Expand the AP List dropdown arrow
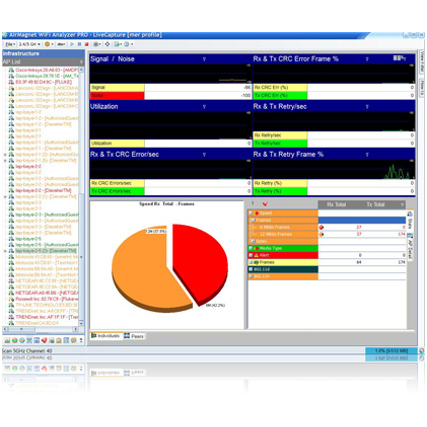Screen dimensions: 427x427 (x=81, y=62)
